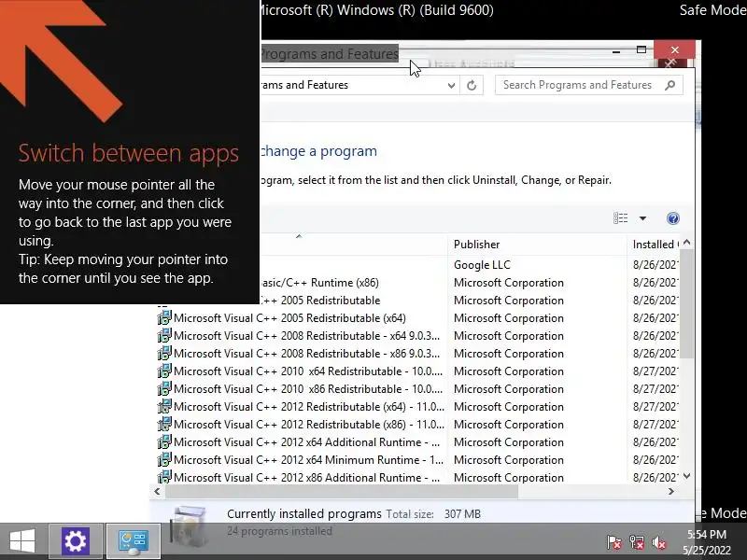
Task: Show the clock reading 5:54 PM
Action: (x=707, y=534)
